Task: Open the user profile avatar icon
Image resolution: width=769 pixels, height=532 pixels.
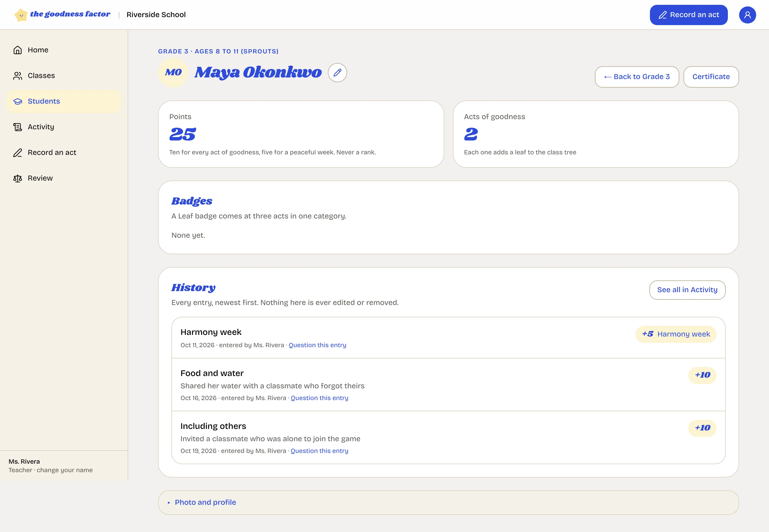Action: (747, 15)
